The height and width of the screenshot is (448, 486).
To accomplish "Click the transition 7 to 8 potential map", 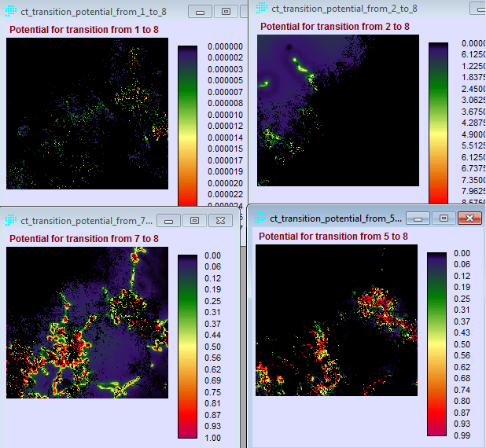I will click(87, 322).
